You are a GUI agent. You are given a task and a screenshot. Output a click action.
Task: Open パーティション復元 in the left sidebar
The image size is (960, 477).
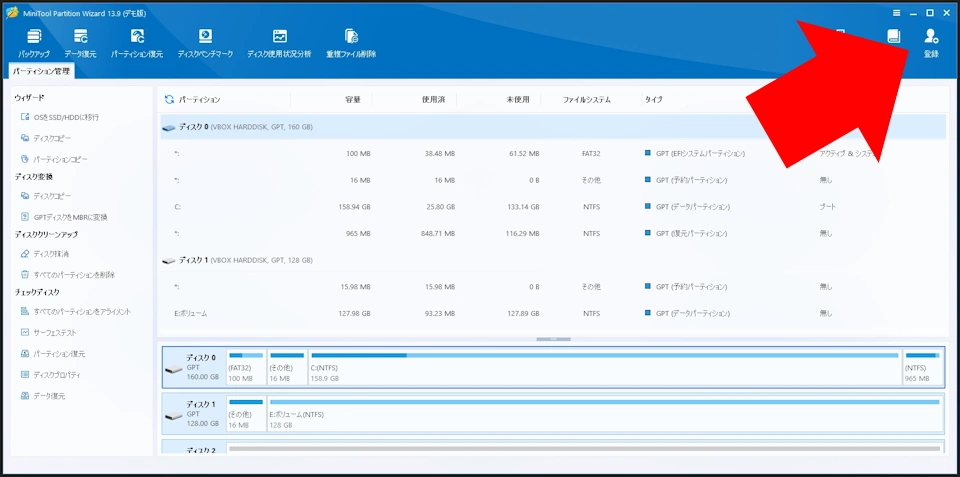coord(53,354)
